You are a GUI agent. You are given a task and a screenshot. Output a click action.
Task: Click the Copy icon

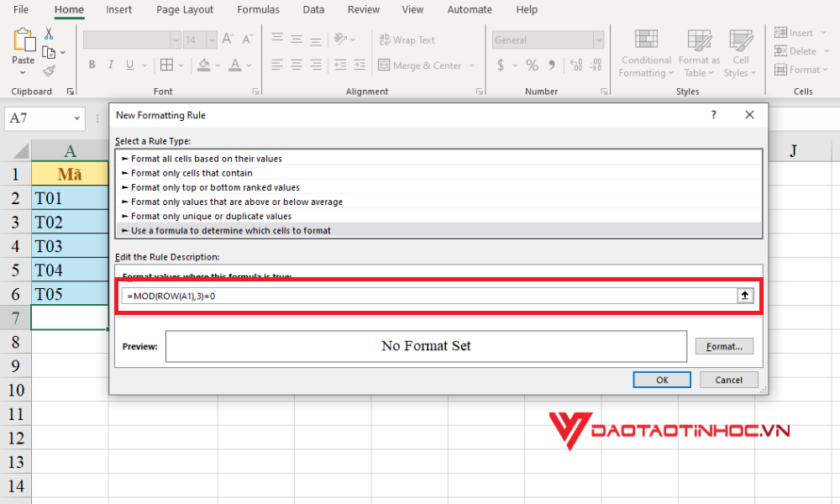point(49,52)
